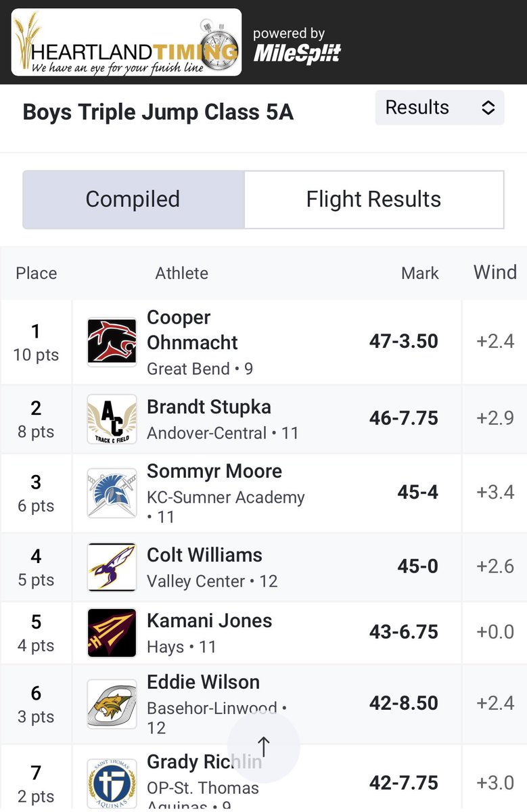
Task: Tap the Hays team logo
Action: pyautogui.click(x=112, y=633)
